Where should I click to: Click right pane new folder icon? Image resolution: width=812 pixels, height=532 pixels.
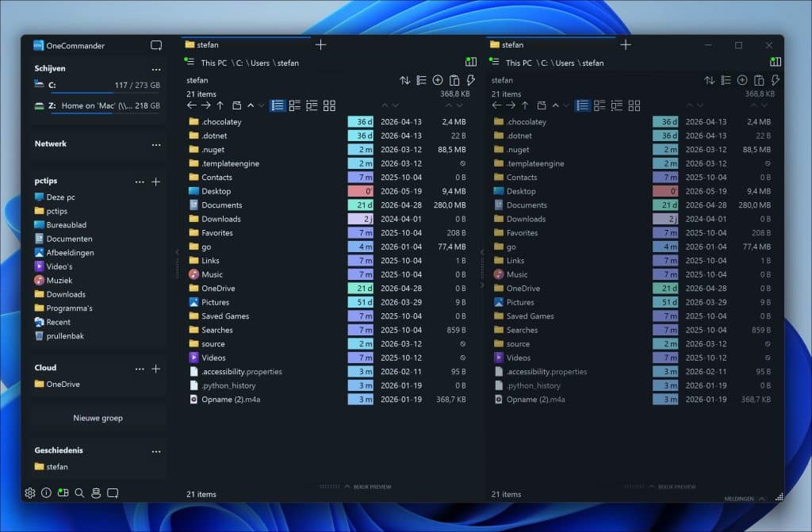[542, 105]
